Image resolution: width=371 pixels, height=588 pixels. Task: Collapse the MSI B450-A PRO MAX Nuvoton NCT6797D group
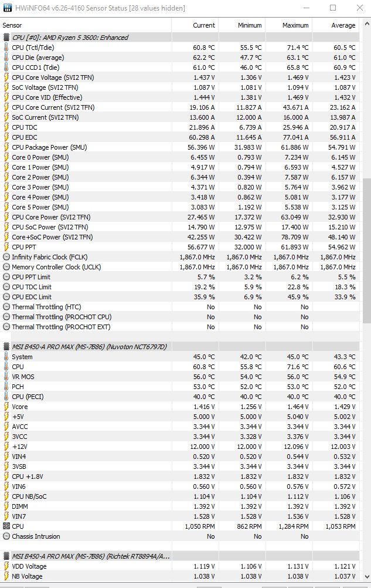(6, 347)
